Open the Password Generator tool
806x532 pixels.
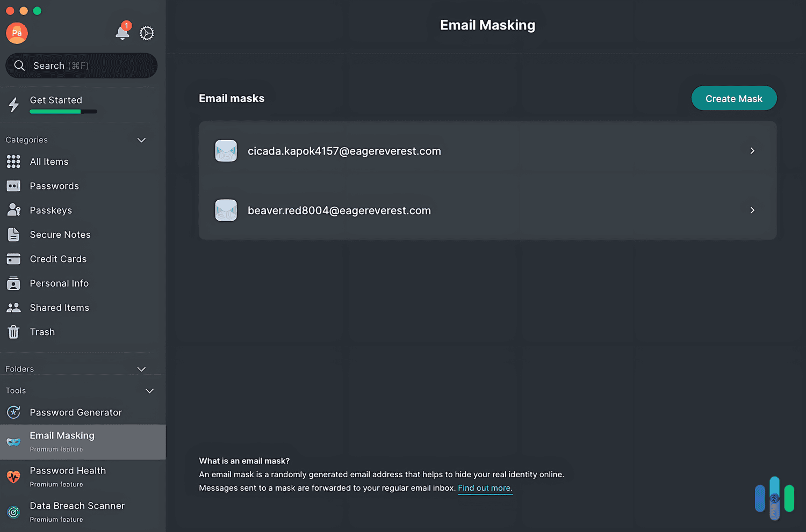[76, 412]
